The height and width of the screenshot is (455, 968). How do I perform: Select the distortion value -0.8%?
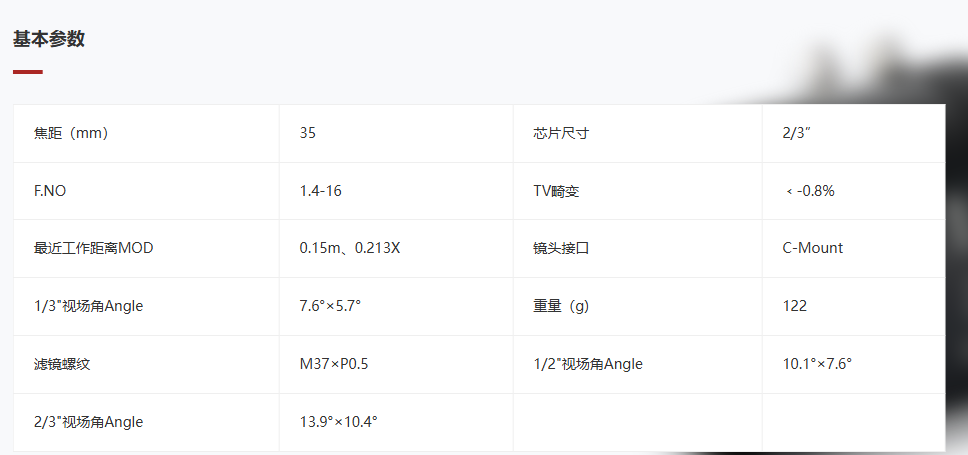pos(810,191)
